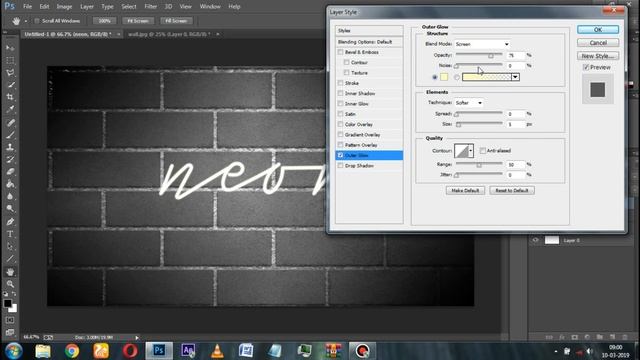Open the Hand tool preset picker
This screenshot has width=640, height=360.
coord(26,21)
